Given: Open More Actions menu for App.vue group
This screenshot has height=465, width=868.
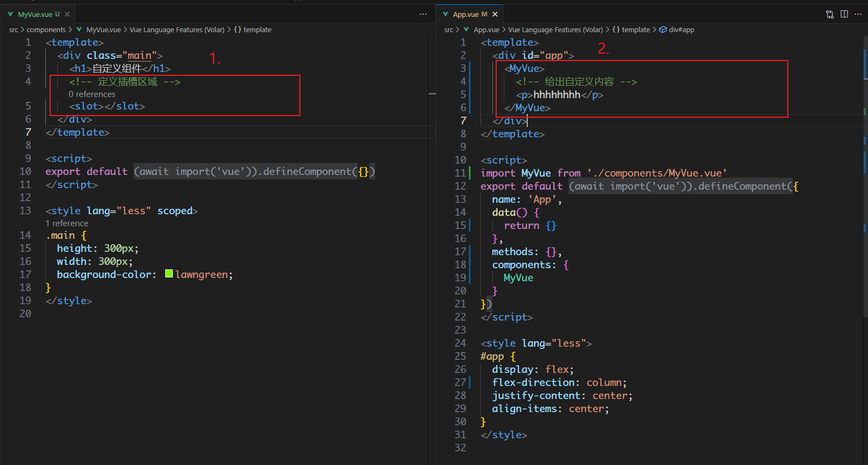Looking at the screenshot, I should pos(858,14).
